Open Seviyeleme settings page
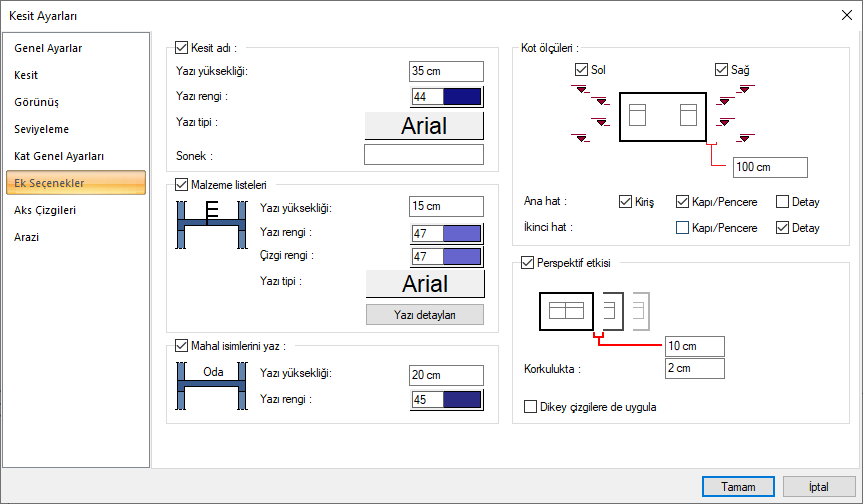Screen dimensions: 863x504 (76, 129)
